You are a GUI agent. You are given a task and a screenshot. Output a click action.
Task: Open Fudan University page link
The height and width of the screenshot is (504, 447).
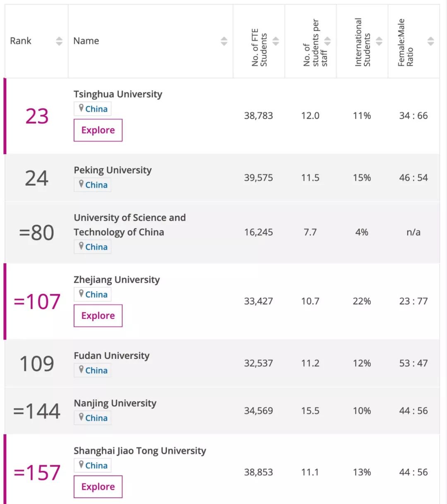pos(112,356)
